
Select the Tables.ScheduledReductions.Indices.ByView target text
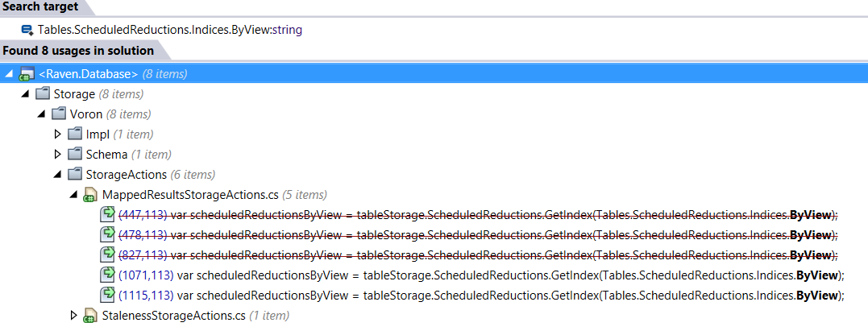point(170,30)
